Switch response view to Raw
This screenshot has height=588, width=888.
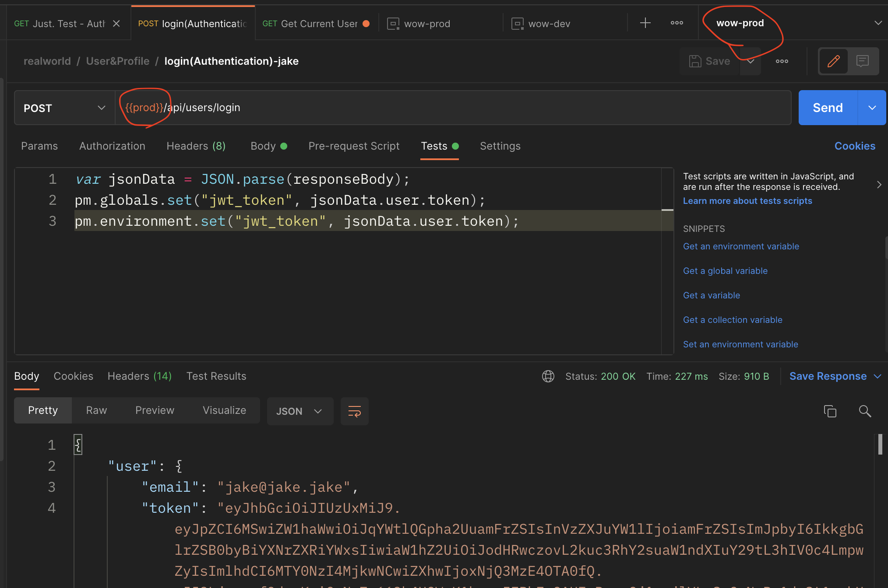[x=96, y=410]
